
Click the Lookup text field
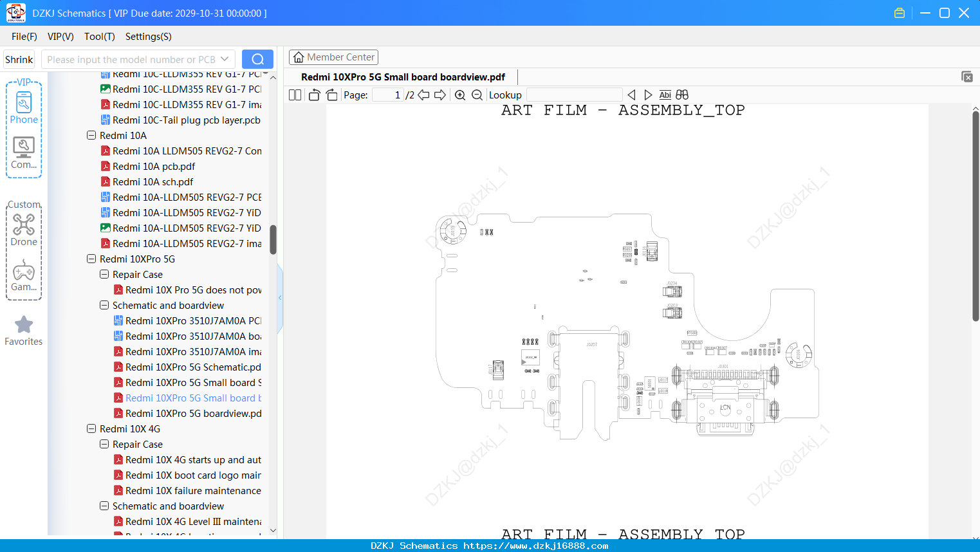coord(574,95)
